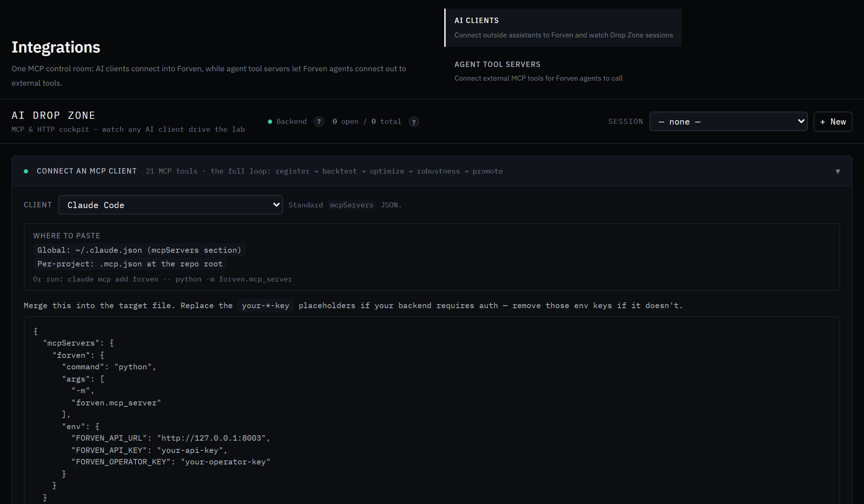Click the "FORVEN_API_URL" line in JSON
This screenshot has width=864, height=504.
coord(171,438)
